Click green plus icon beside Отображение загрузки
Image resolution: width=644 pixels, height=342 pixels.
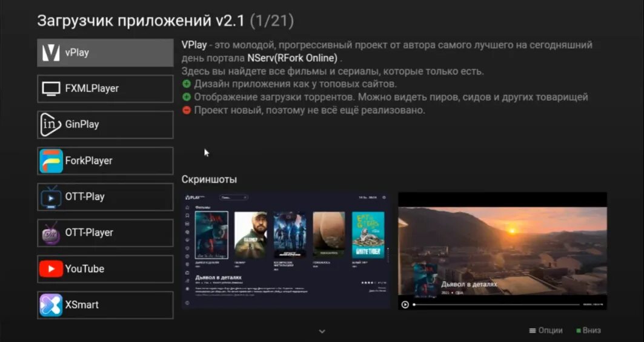pos(187,97)
